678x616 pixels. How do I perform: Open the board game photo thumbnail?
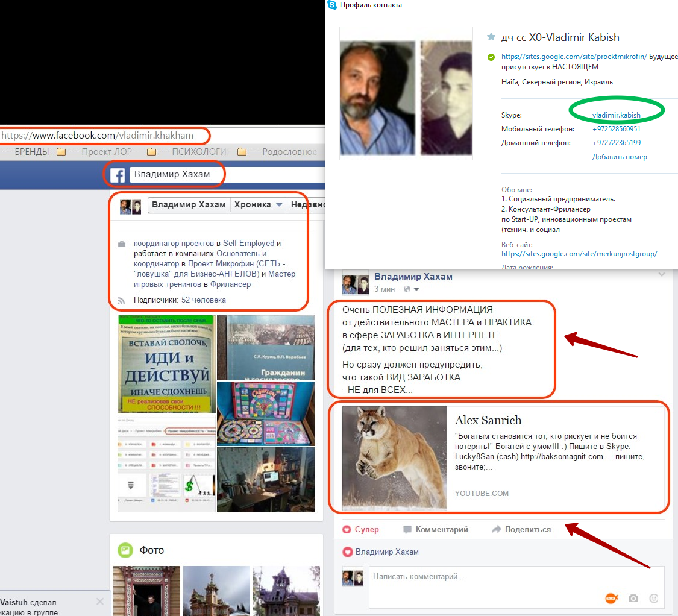point(266,413)
